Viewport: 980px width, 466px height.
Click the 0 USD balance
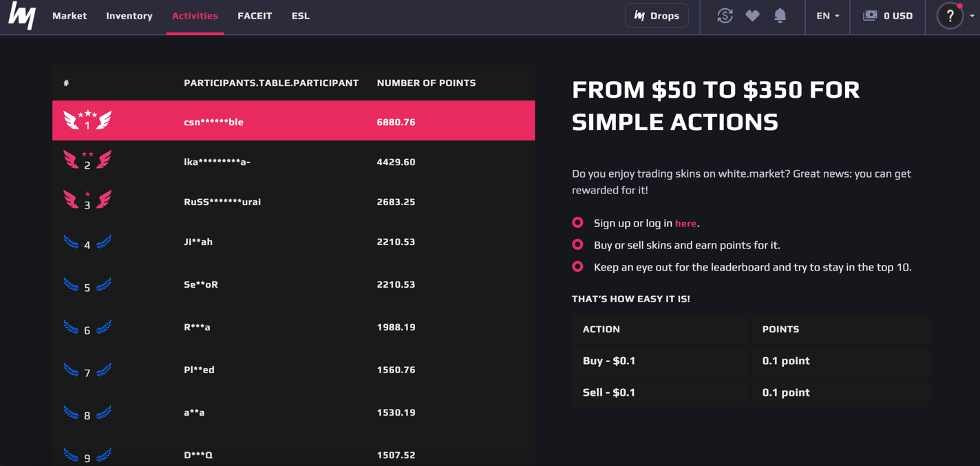[898, 16]
